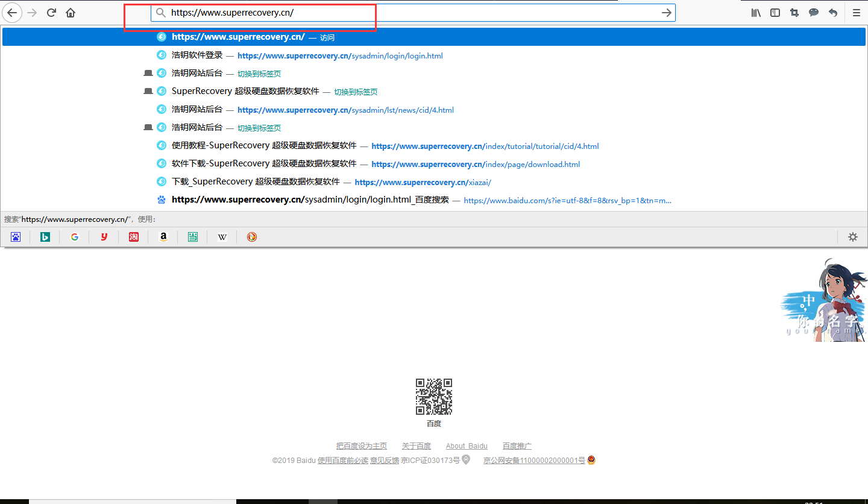The width and height of the screenshot is (868, 504).
Task: Click the forward navigation arrow
Action: pyautogui.click(x=33, y=13)
